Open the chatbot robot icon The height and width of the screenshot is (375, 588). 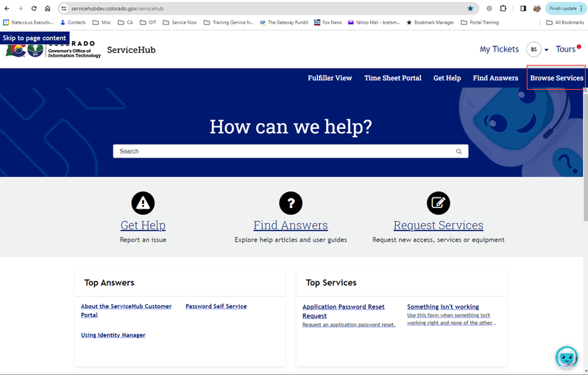566,357
